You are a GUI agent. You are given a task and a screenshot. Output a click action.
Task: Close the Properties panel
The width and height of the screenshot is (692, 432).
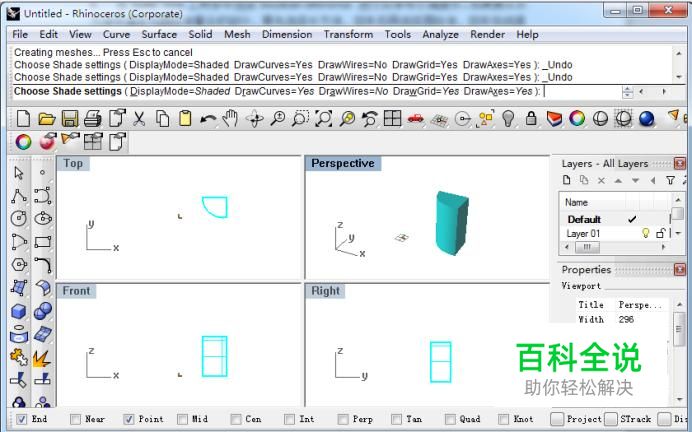pos(680,269)
